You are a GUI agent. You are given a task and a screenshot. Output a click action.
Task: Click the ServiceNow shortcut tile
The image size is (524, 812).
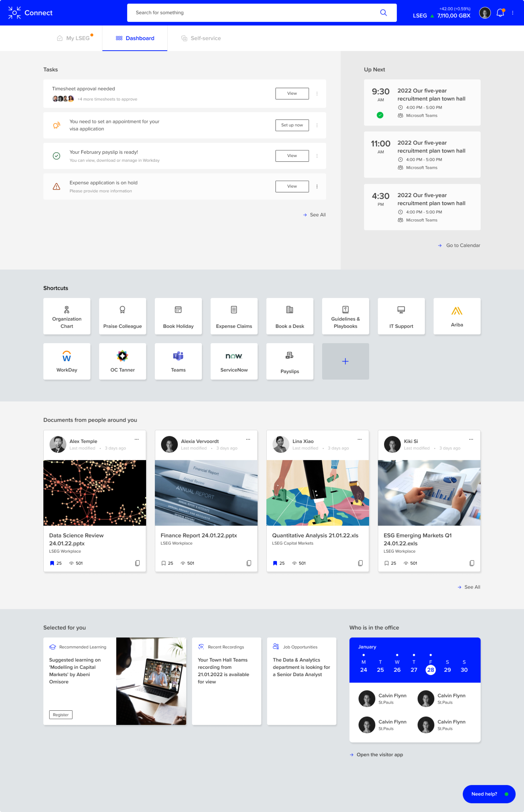(234, 361)
